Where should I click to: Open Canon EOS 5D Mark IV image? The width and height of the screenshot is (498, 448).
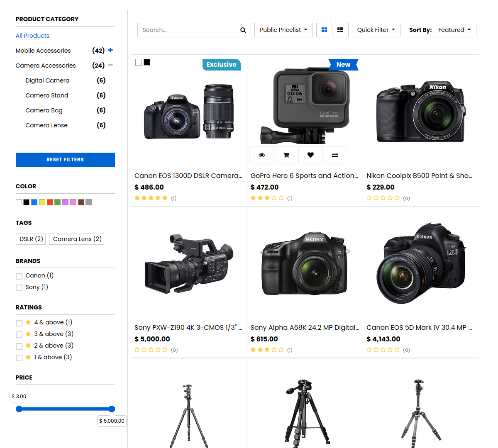point(421,264)
